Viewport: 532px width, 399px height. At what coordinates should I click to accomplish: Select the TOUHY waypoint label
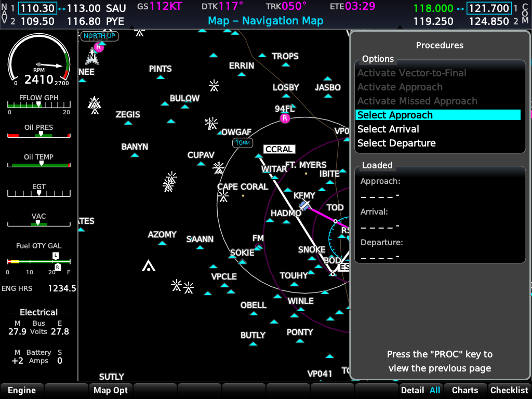pyautogui.click(x=294, y=275)
